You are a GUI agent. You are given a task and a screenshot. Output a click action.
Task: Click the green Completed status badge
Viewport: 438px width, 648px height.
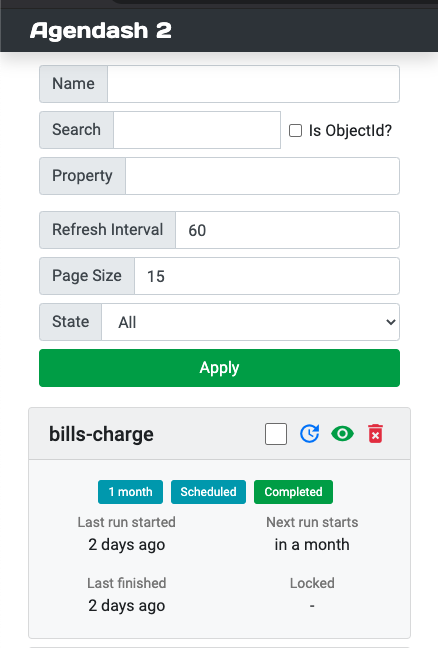point(293,492)
